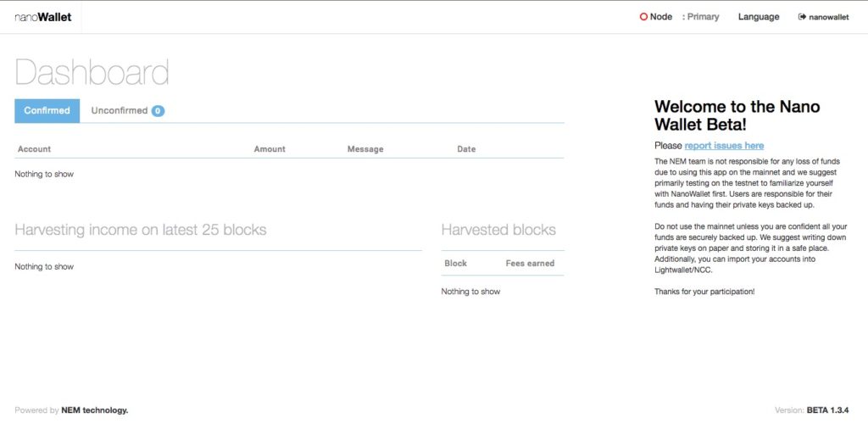Image resolution: width=868 pixels, height=429 pixels.
Task: Click Nothing to show under Account column
Action: (44, 175)
